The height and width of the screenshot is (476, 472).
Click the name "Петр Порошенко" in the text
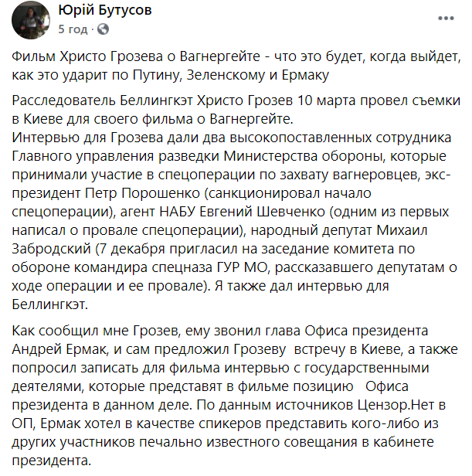142,193
